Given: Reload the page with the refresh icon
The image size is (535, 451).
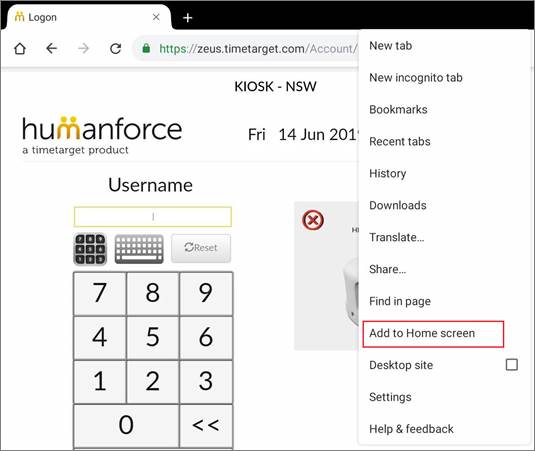Looking at the screenshot, I should (116, 48).
